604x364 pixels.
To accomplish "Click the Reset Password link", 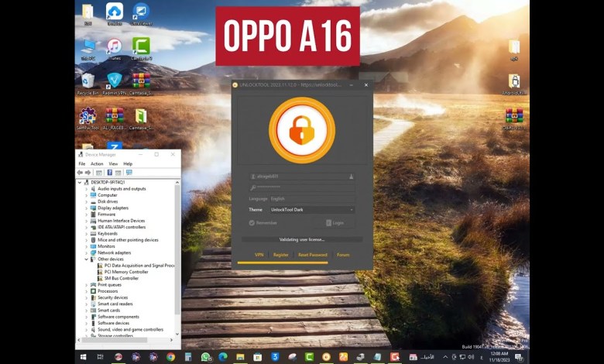I will 312,255.
